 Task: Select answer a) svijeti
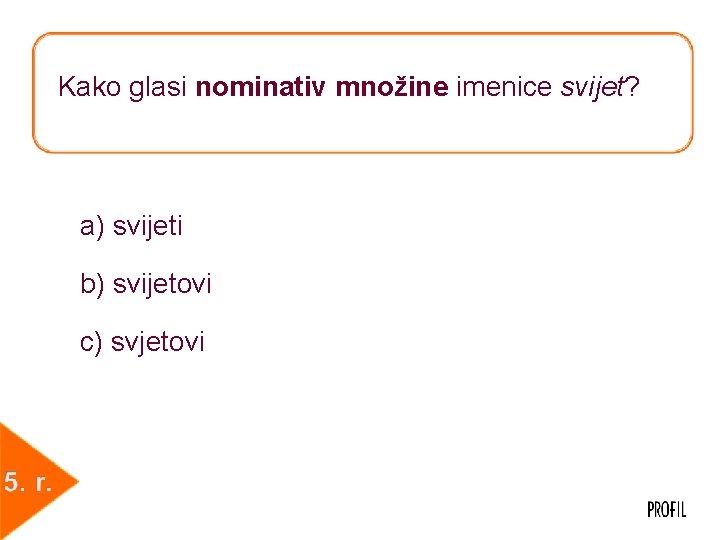[131, 227]
